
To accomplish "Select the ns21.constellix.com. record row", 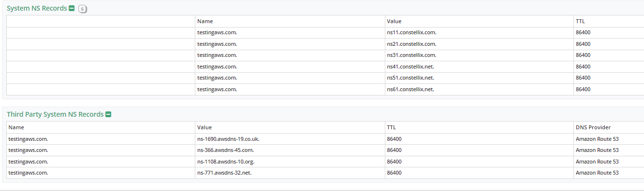I will (x=325, y=44).
